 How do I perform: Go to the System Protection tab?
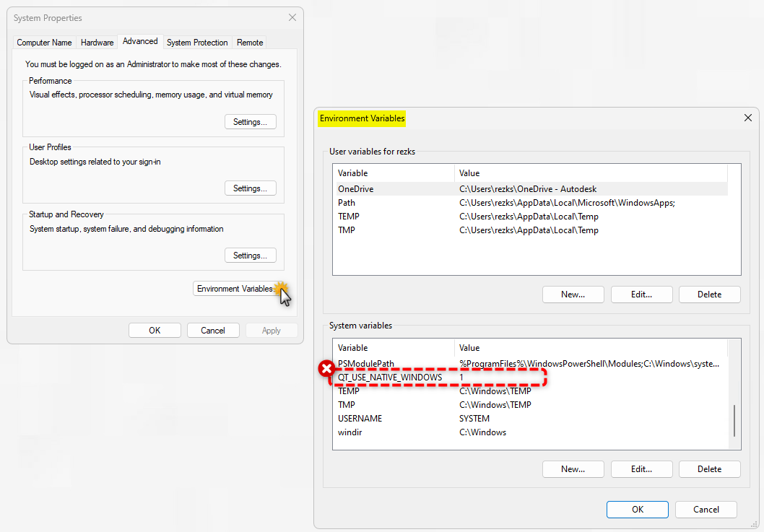[x=197, y=43]
